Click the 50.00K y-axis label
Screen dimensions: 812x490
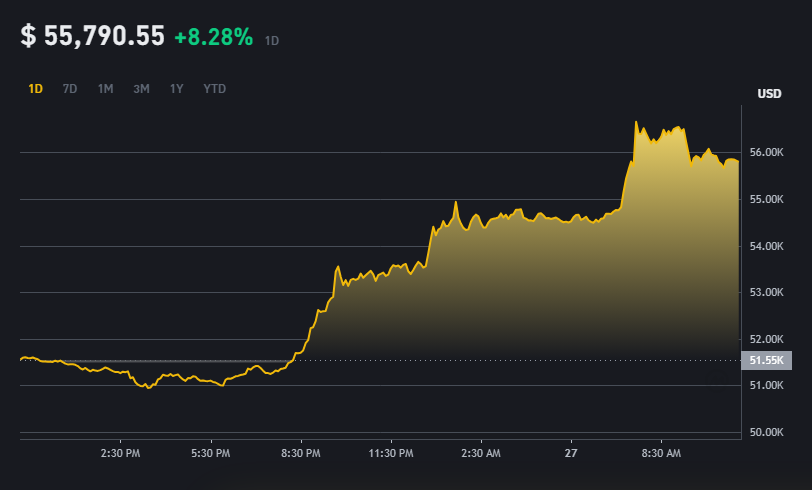coord(766,432)
